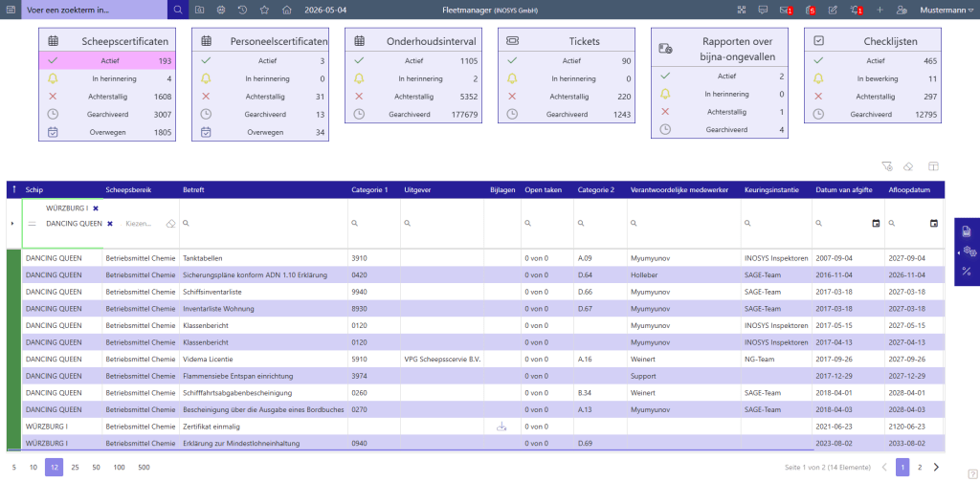Open the column layout icon above table
The width and height of the screenshot is (980, 482).
[933, 166]
